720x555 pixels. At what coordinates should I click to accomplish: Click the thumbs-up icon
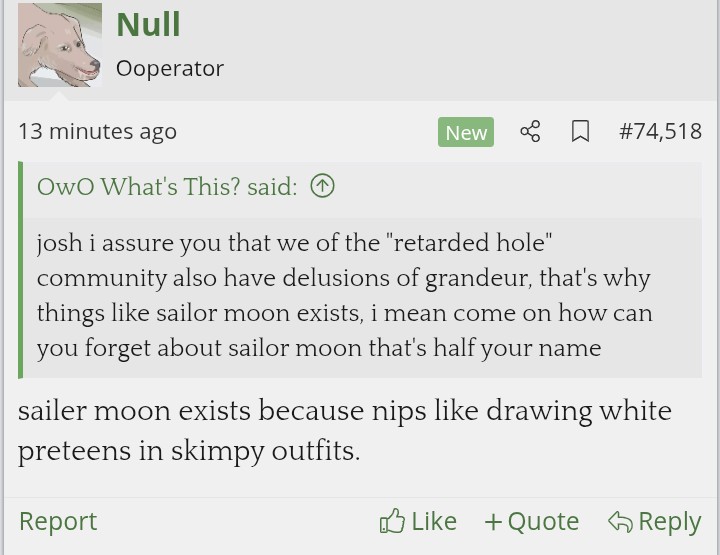coord(392,521)
